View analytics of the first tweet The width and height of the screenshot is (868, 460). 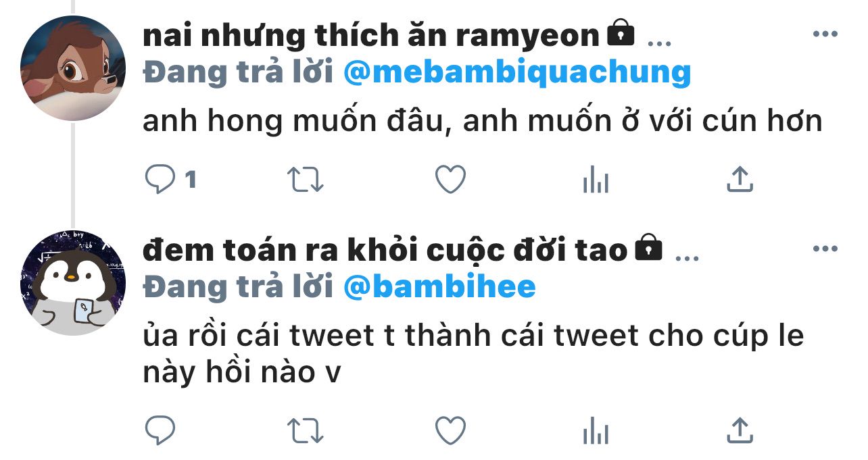click(596, 180)
